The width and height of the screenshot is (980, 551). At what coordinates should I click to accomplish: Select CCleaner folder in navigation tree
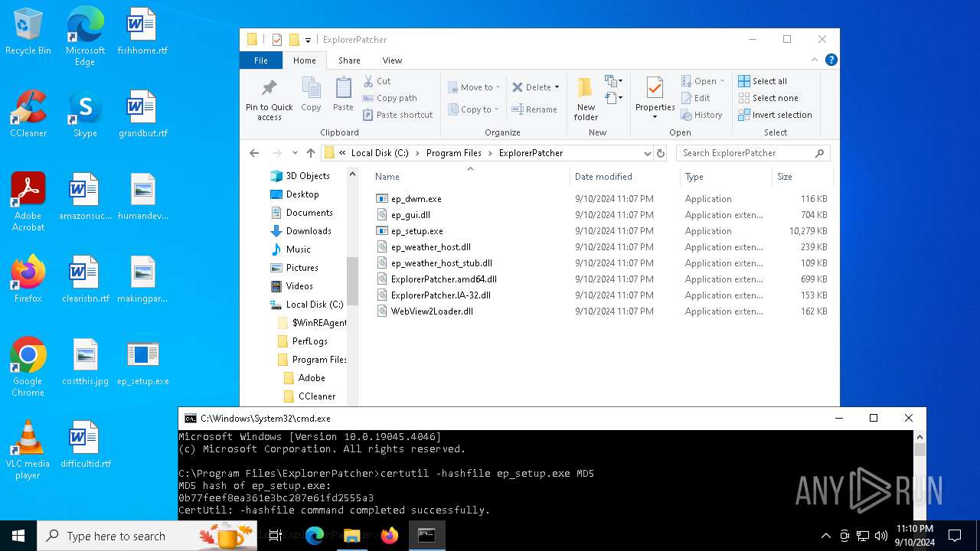click(x=316, y=396)
